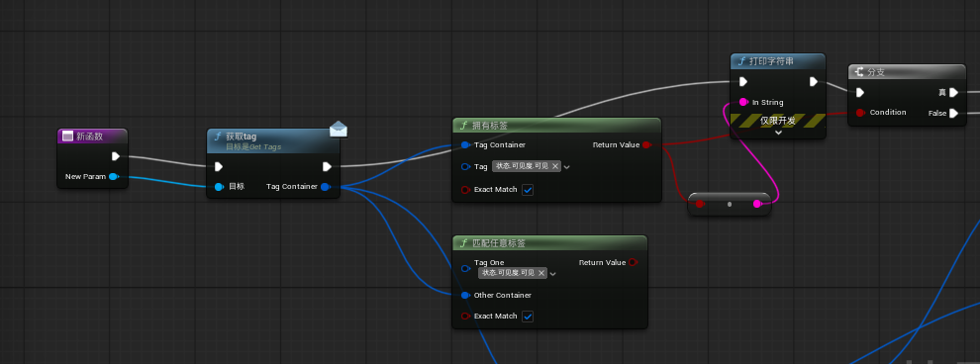The width and height of the screenshot is (980, 364).
Task: Remove the tag chip on 拥有标签
Action: tap(555, 166)
